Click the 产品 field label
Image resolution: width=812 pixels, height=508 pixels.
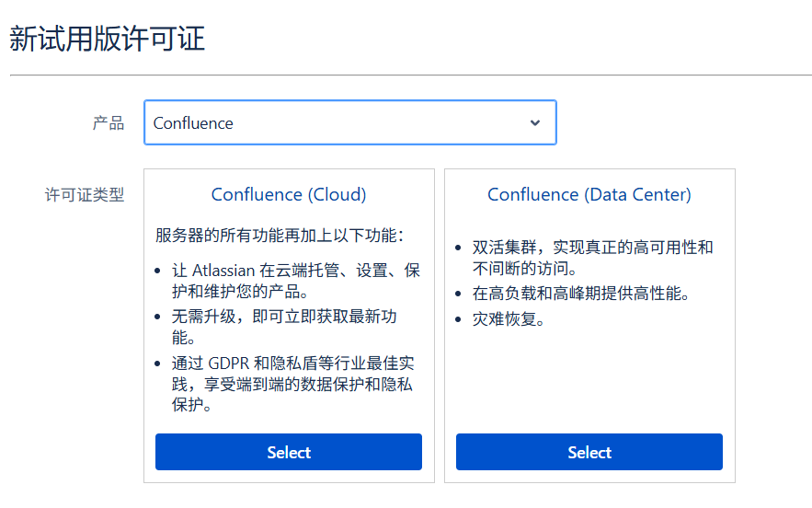coord(109,123)
